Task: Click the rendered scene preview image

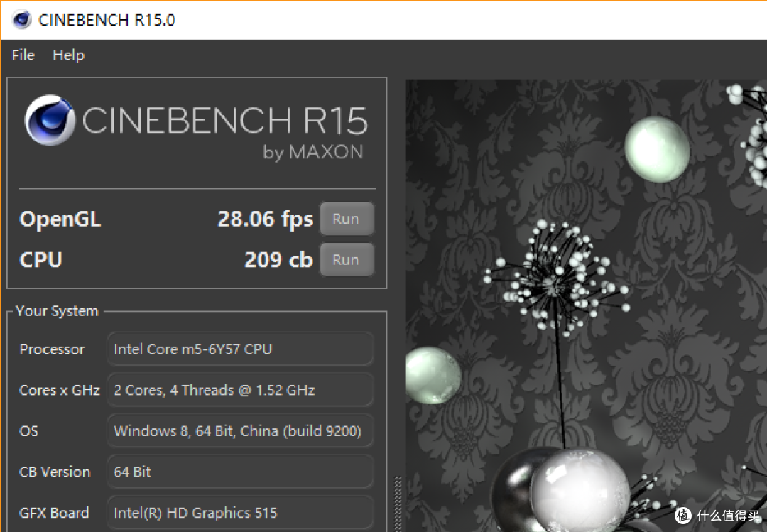Action: pyautogui.click(x=586, y=305)
